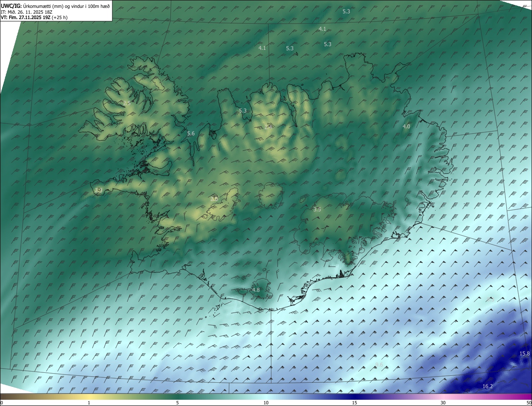Click the "UWC/IG: Úrkomumætti (mm)" title line
The width and height of the screenshot is (532, 406).
click(55, 6)
